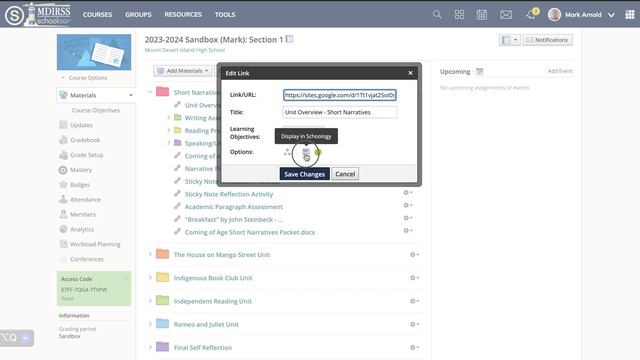Open Gradebook in sidebar

[85, 140]
